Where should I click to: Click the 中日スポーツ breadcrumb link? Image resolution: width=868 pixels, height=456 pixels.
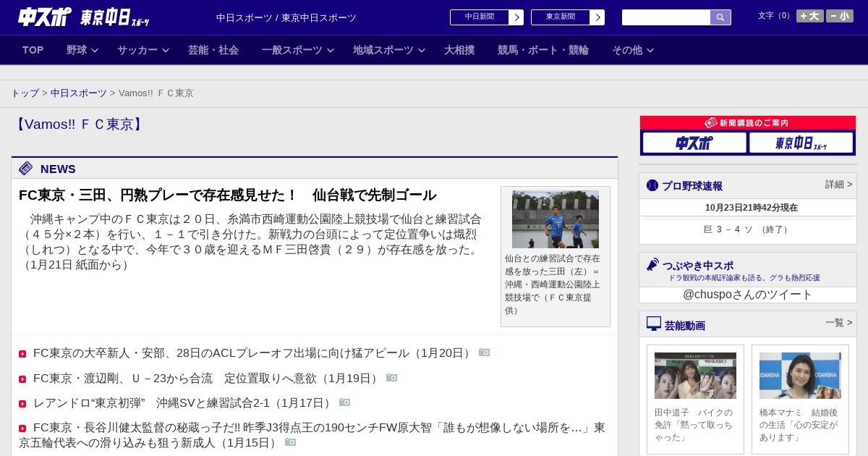pos(79,93)
